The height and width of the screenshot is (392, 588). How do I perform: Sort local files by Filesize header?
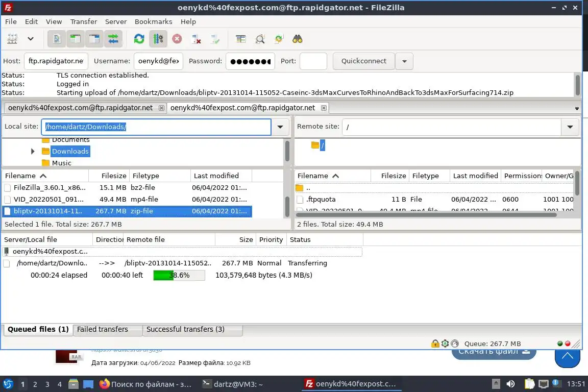pyautogui.click(x=109, y=176)
